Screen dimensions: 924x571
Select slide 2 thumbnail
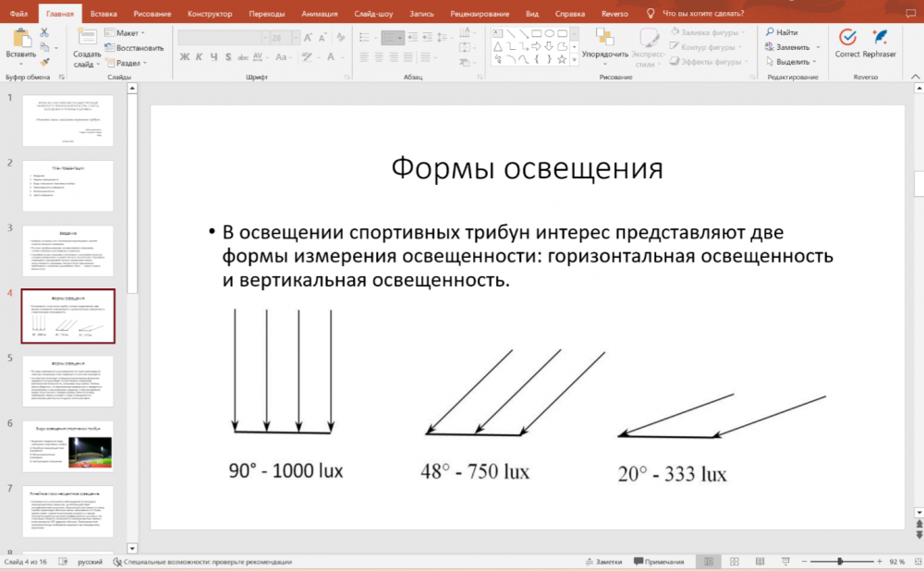point(67,186)
